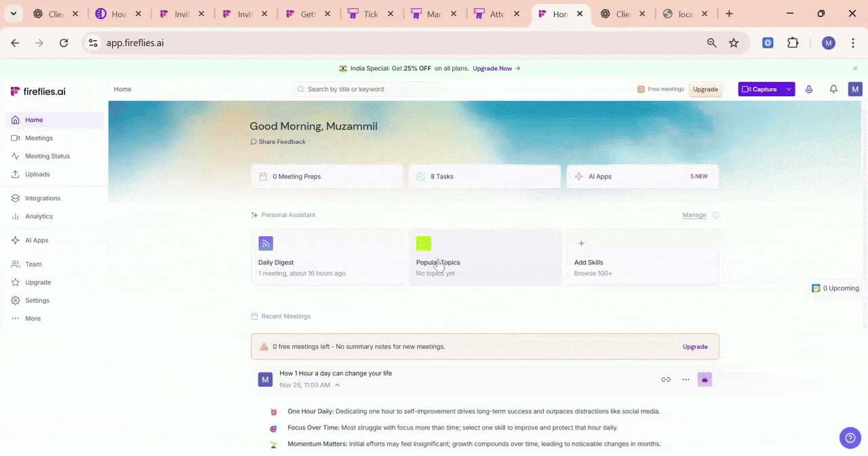Screen dimensions: 868x456
Task: Click the microphone icon in the top bar
Action: pyautogui.click(x=809, y=89)
